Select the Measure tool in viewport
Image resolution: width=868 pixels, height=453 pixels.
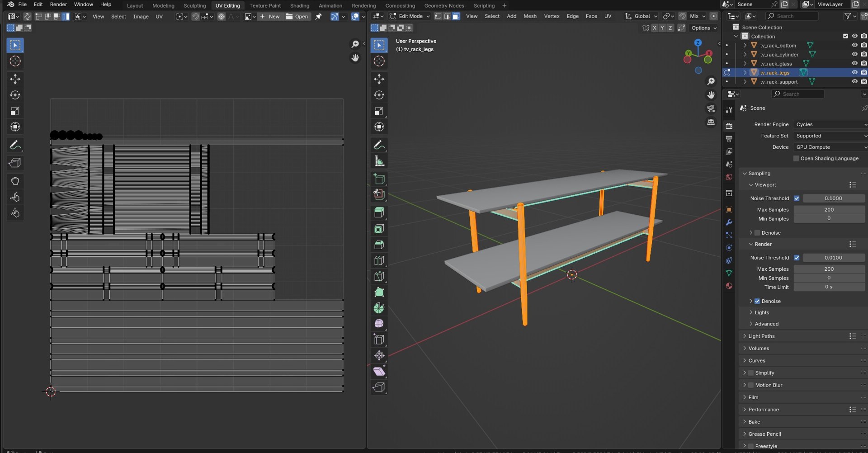(379, 161)
